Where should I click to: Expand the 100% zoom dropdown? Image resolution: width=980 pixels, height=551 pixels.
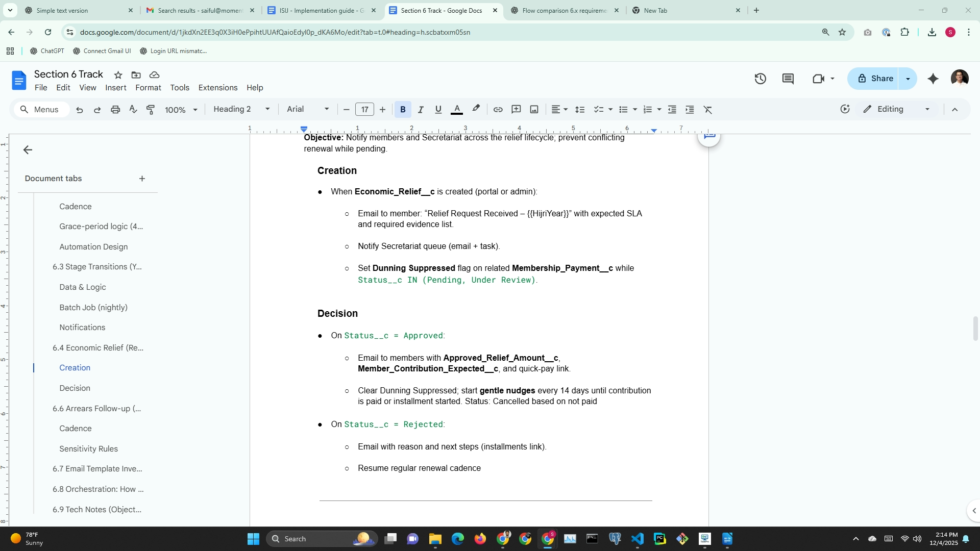tap(181, 110)
